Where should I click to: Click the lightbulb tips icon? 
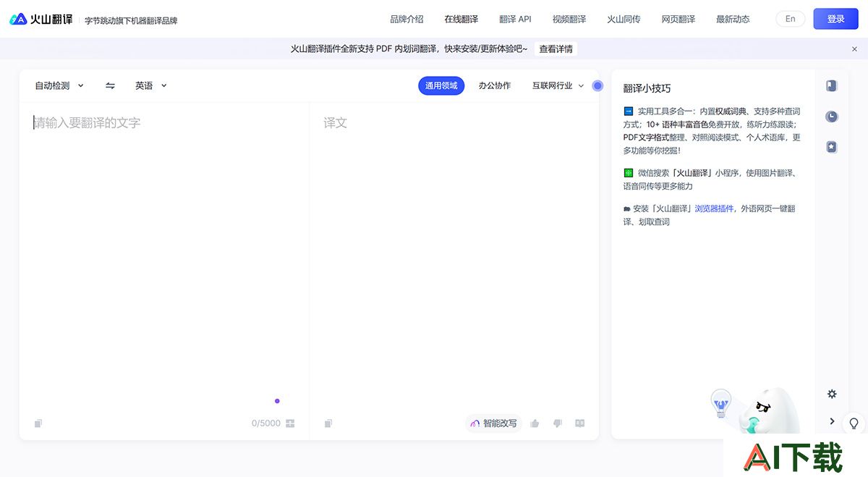(854, 423)
